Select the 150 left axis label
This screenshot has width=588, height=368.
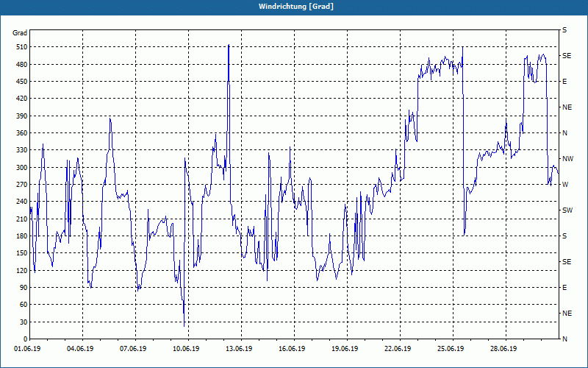(22, 253)
